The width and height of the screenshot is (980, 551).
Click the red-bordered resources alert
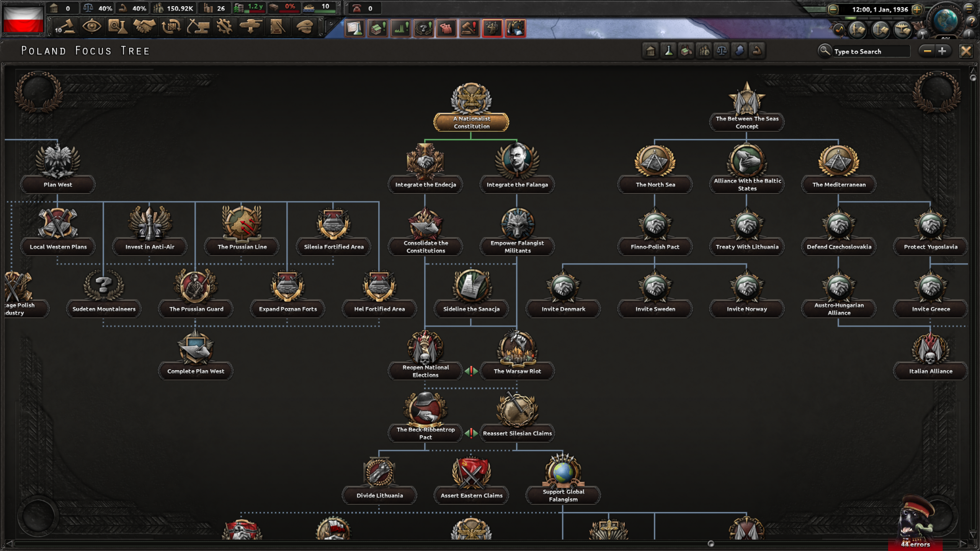point(515,28)
